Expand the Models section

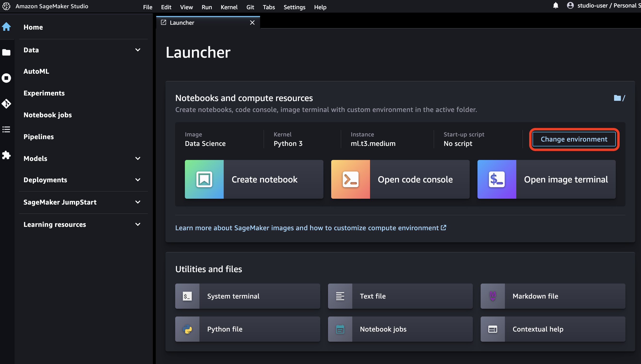click(x=138, y=158)
